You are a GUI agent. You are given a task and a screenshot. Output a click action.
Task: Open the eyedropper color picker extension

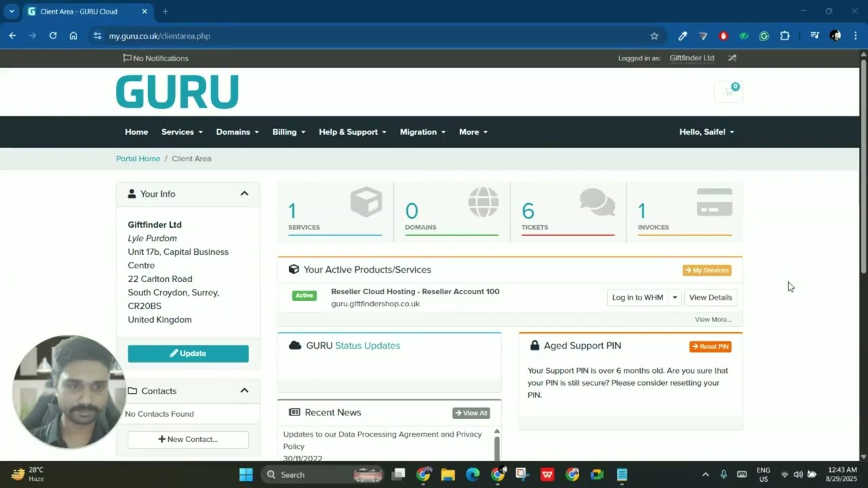pos(683,36)
